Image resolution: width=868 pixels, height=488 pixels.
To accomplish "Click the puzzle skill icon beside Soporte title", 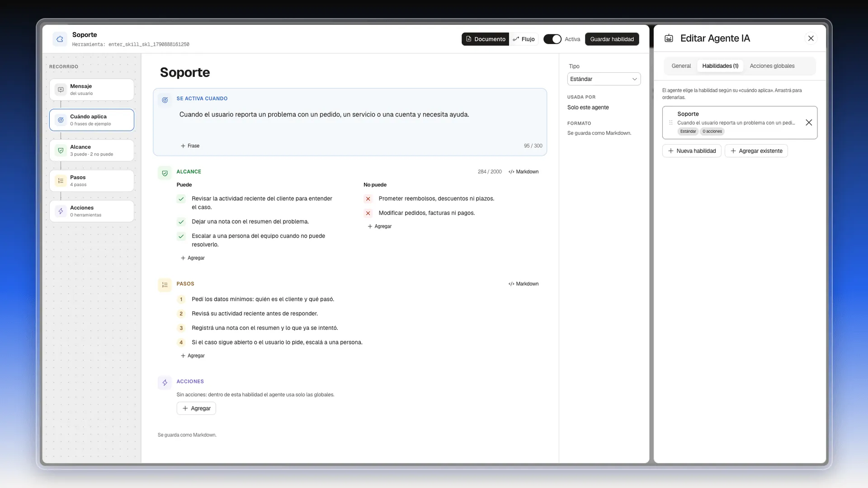I will click(x=60, y=39).
